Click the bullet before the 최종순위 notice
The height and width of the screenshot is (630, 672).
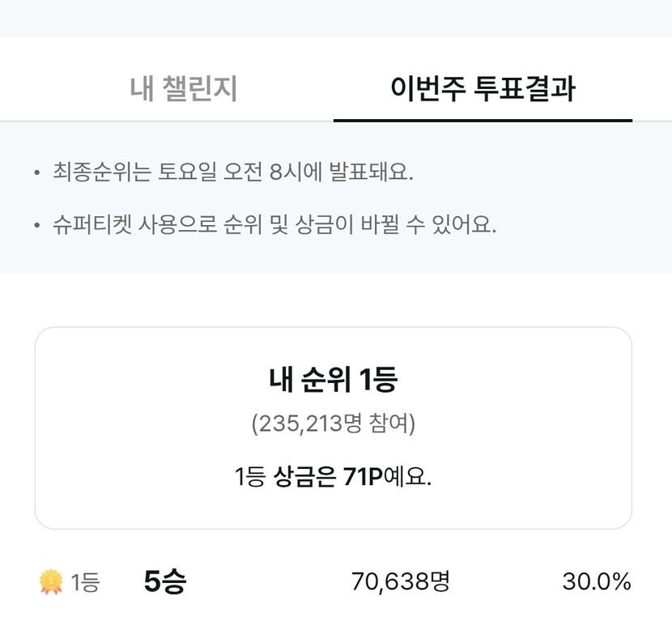tap(37, 174)
